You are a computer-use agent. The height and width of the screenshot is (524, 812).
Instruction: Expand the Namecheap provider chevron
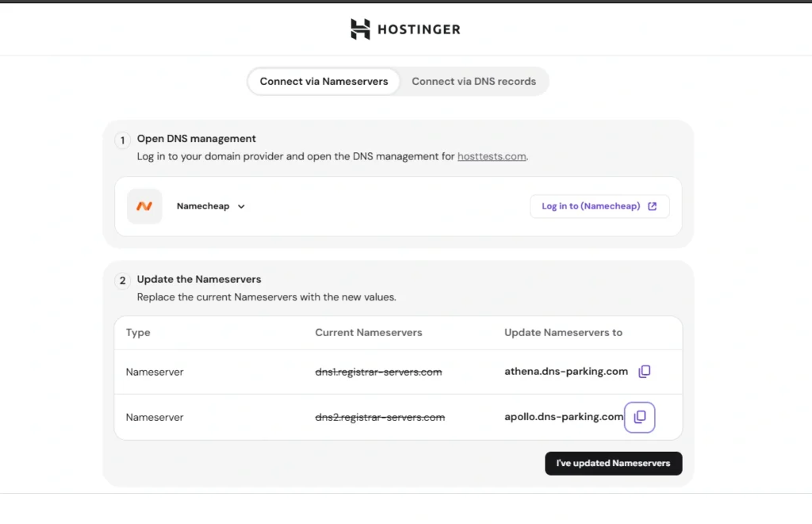[x=242, y=207]
